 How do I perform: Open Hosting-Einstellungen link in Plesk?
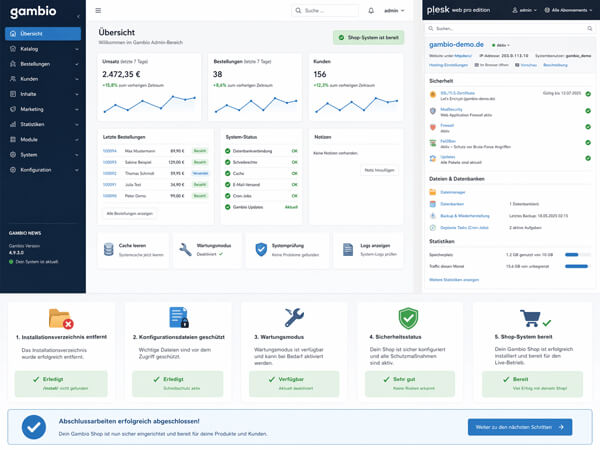(448, 65)
